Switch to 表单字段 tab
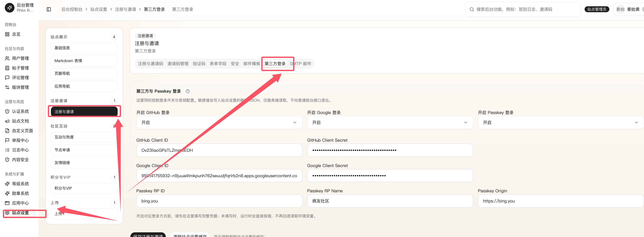Screen dimensions: 644x237 coord(218,64)
